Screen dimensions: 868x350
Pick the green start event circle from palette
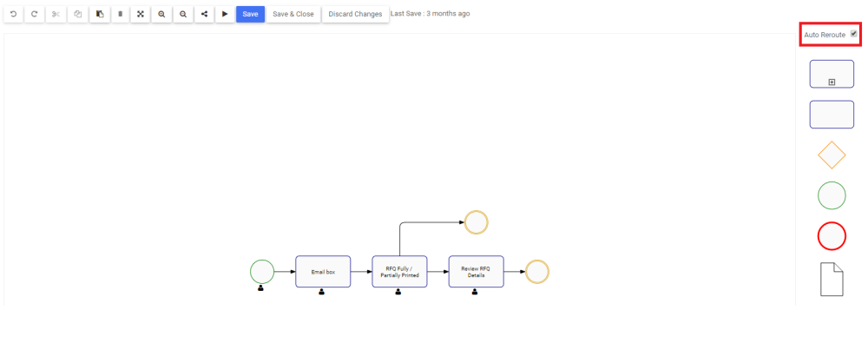coord(832,195)
